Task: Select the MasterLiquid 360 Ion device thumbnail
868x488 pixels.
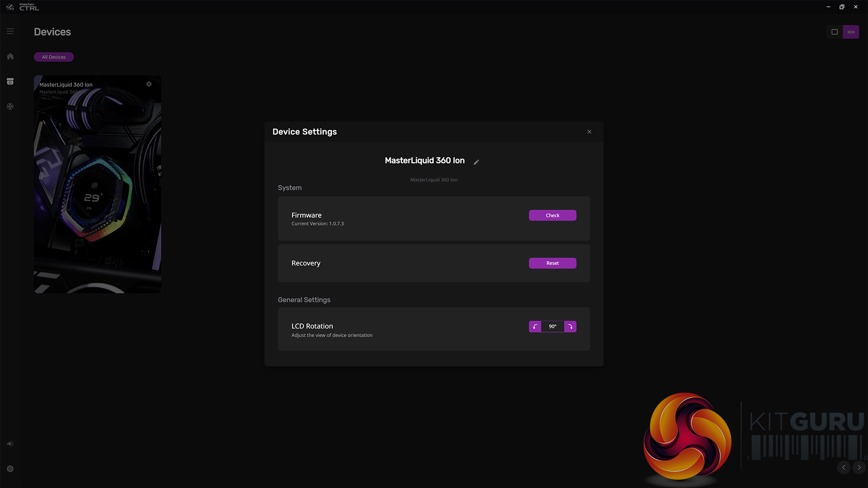Action: [x=97, y=190]
